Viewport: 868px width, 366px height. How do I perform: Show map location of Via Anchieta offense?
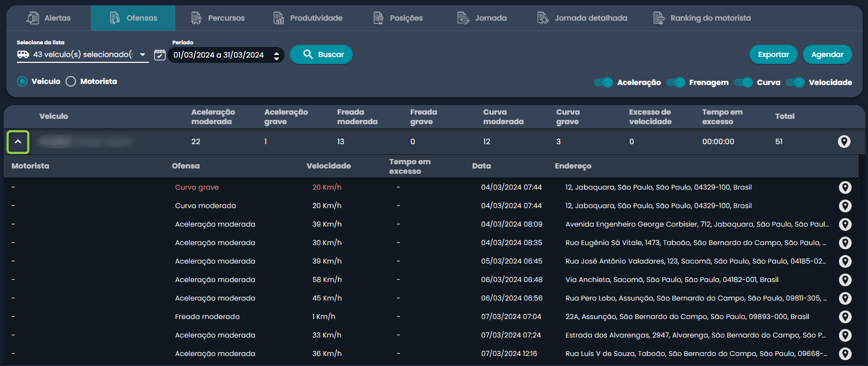[845, 280]
